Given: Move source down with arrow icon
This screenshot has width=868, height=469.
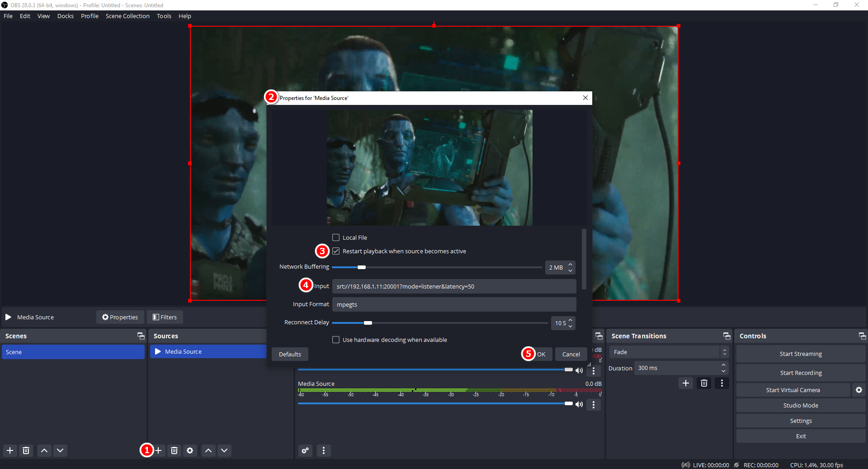Looking at the screenshot, I should (224, 450).
